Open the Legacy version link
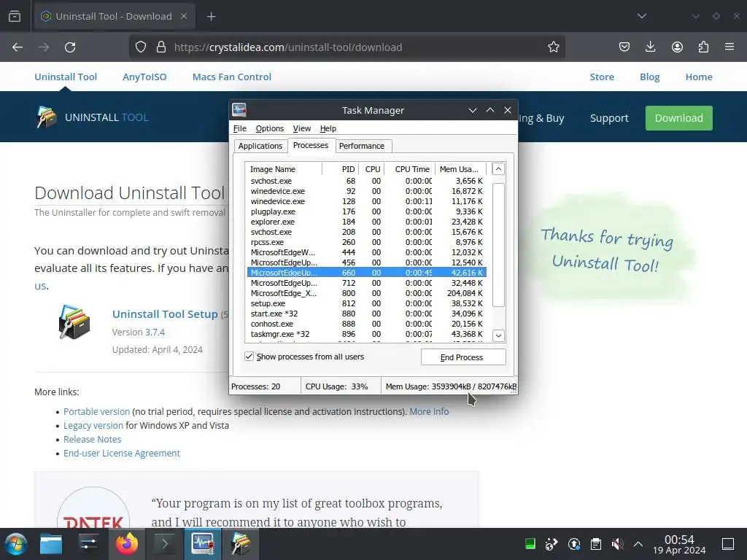This screenshot has width=747, height=560. point(93,425)
